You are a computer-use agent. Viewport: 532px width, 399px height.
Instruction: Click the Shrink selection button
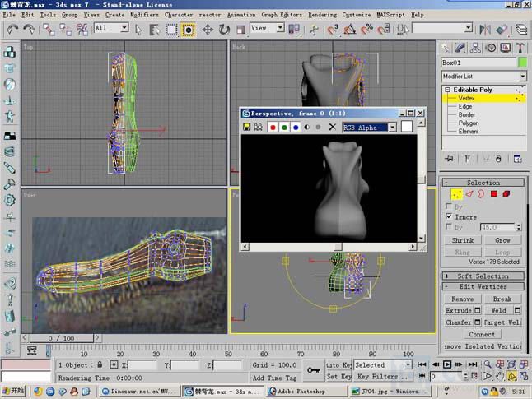[x=463, y=240]
